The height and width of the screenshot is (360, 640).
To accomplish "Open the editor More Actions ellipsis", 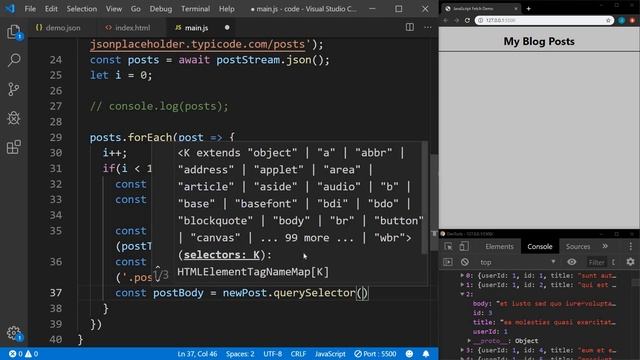I will (427, 27).
